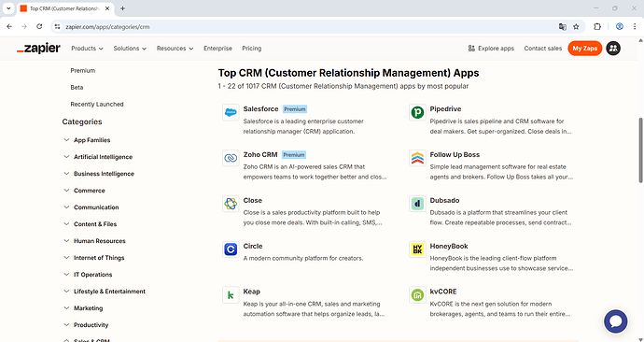Click the translate page icon
Screen dimensions: 644x342
point(562,27)
